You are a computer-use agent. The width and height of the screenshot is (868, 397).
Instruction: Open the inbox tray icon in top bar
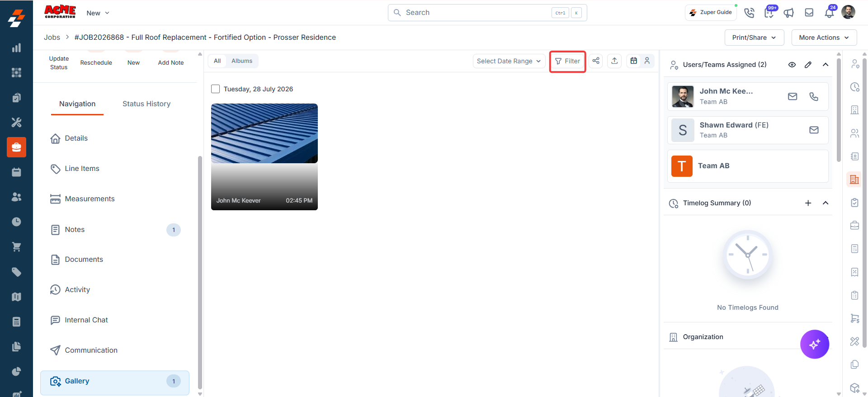(x=809, y=13)
